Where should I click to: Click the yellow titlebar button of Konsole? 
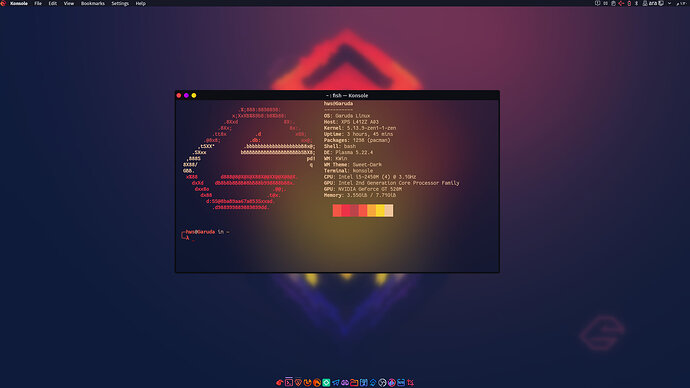point(194,95)
